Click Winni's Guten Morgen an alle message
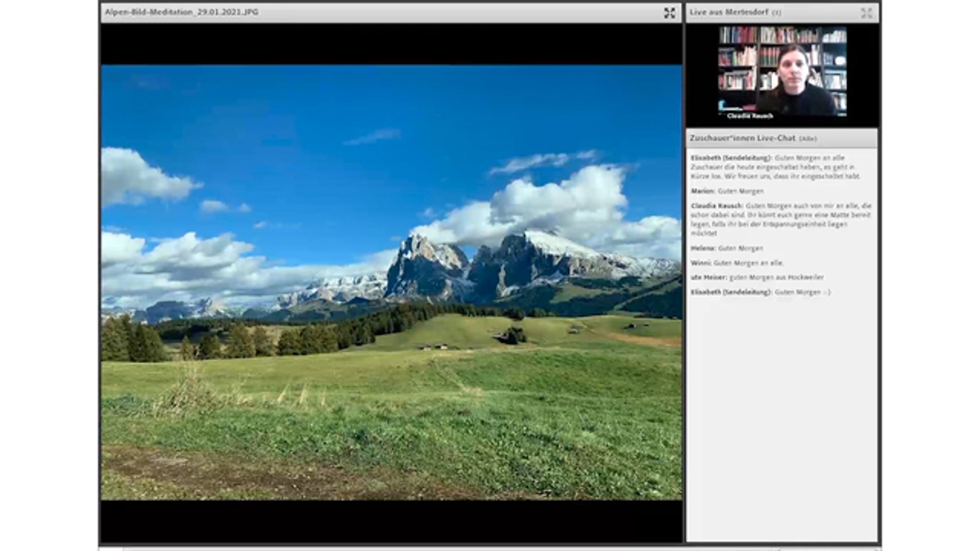 [748, 263]
